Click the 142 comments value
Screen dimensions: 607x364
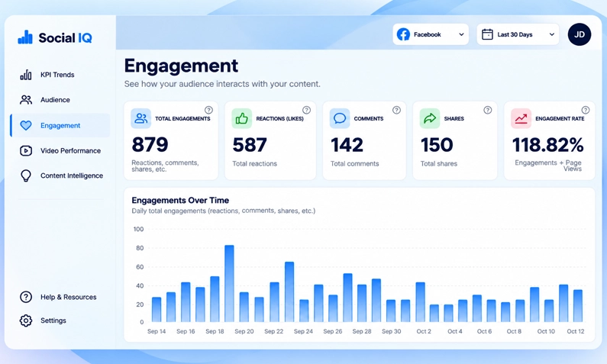click(x=347, y=145)
